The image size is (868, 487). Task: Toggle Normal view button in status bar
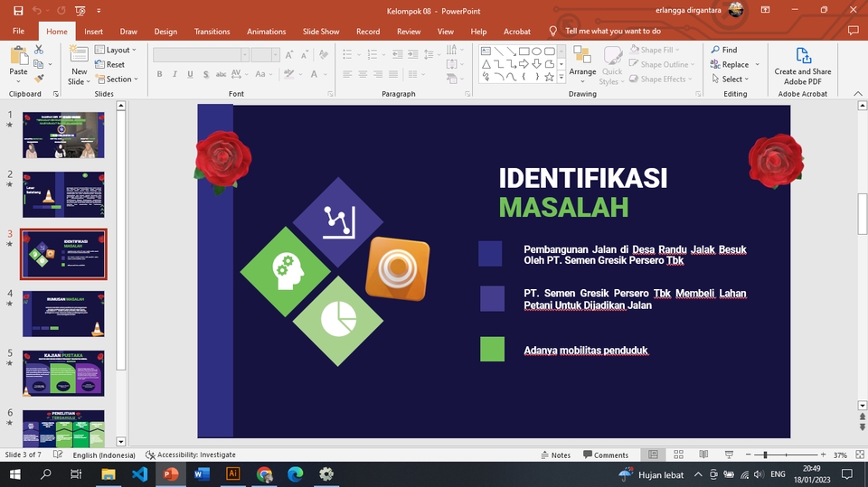653,454
